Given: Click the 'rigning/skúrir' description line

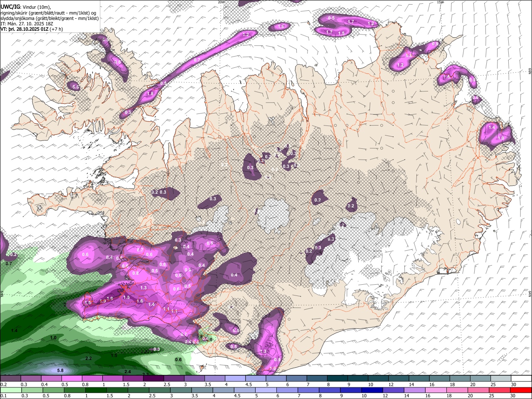Looking at the screenshot, I should point(49,13).
